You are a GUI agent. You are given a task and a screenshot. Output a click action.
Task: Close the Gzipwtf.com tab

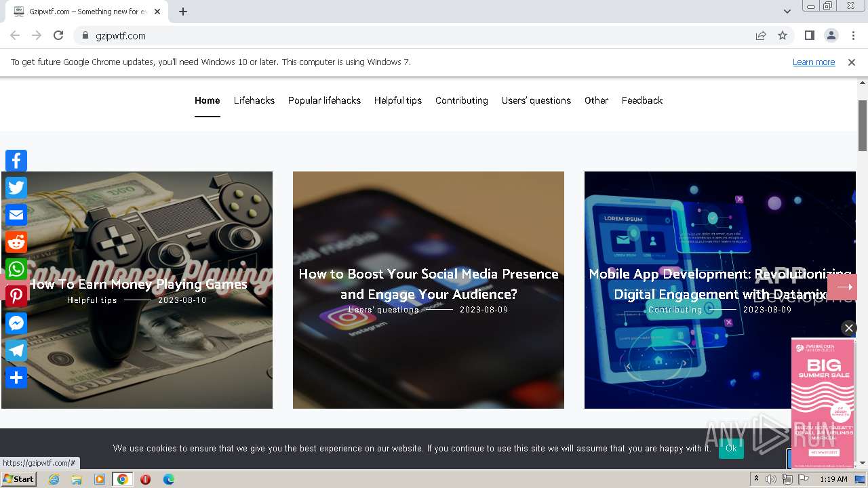(x=157, y=12)
